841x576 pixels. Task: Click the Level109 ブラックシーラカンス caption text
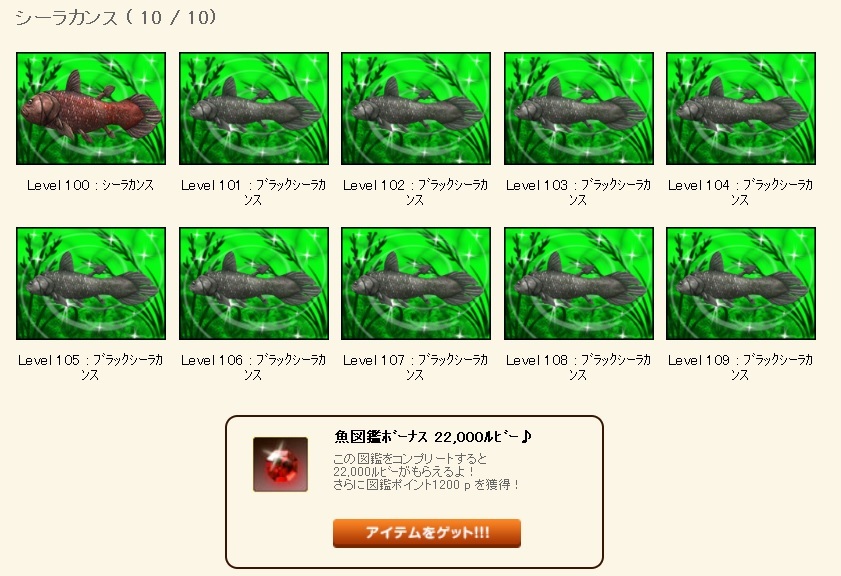pyautogui.click(x=740, y=367)
